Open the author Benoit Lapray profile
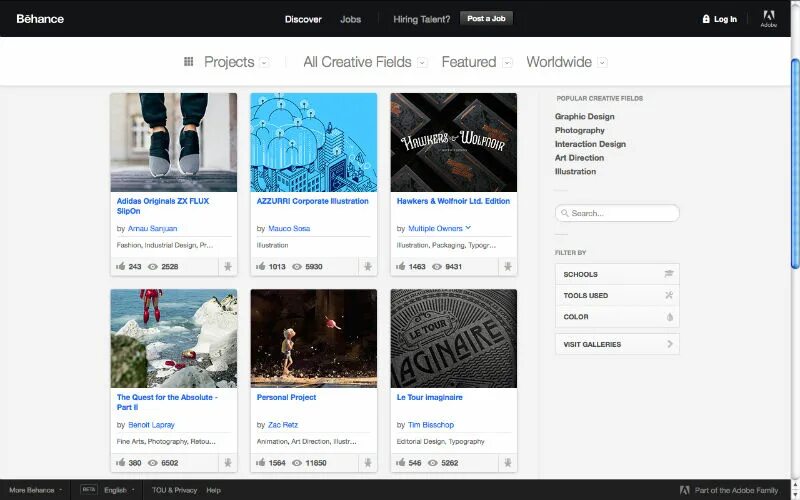The width and height of the screenshot is (800, 500). 151,425
